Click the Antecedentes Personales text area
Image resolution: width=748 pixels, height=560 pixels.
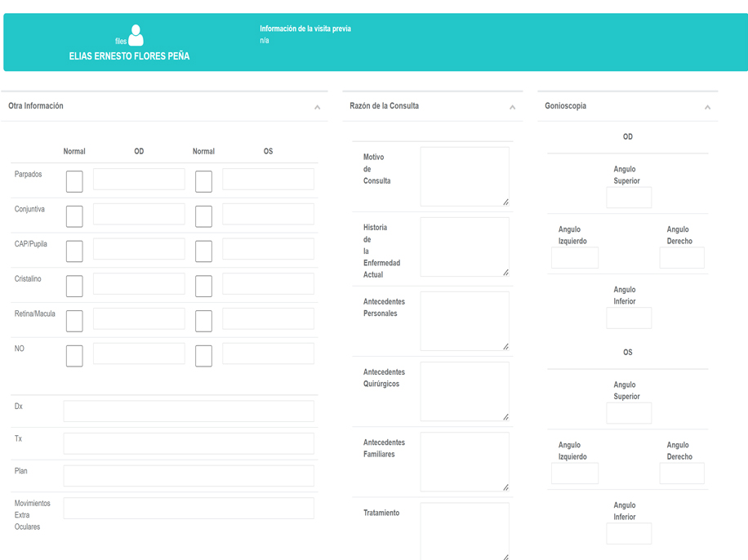pos(464,321)
